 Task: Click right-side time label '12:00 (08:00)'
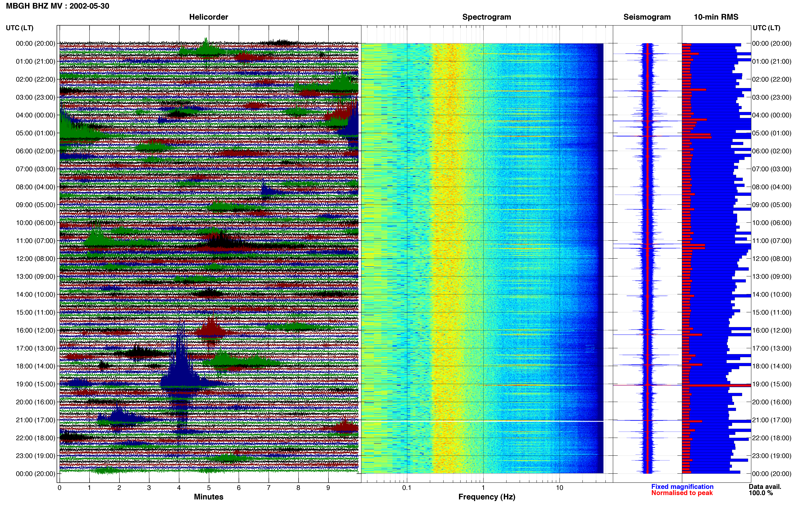point(772,259)
